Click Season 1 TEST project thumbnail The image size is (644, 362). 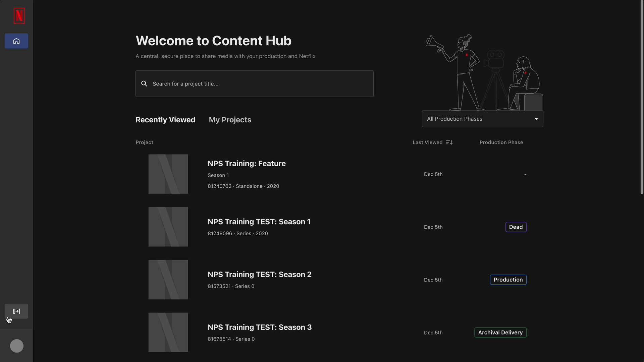pyautogui.click(x=168, y=227)
